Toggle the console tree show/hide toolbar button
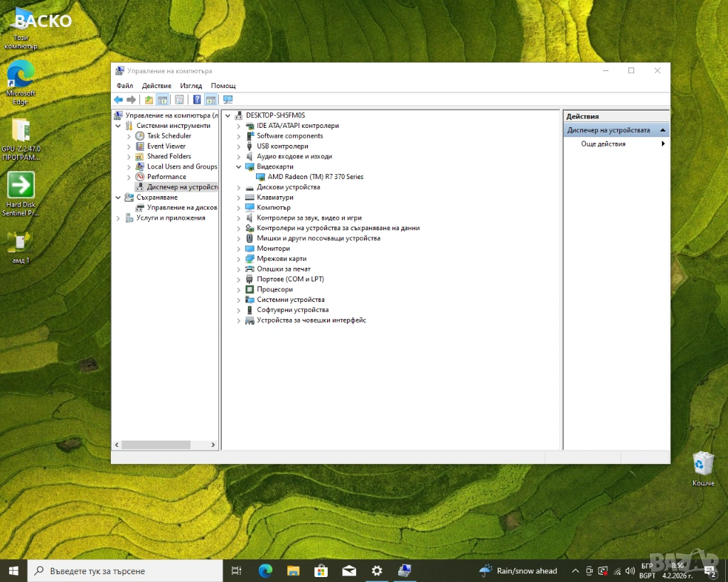The height and width of the screenshot is (582, 728). [163, 99]
